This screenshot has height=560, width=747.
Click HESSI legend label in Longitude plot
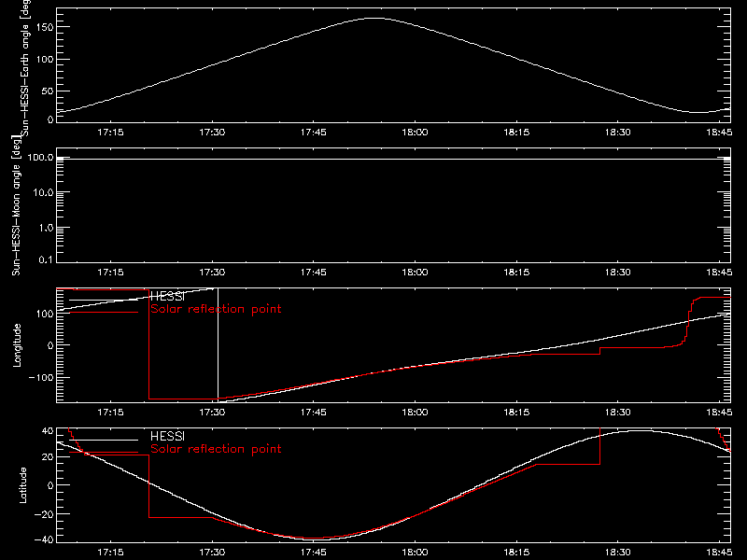167,297
